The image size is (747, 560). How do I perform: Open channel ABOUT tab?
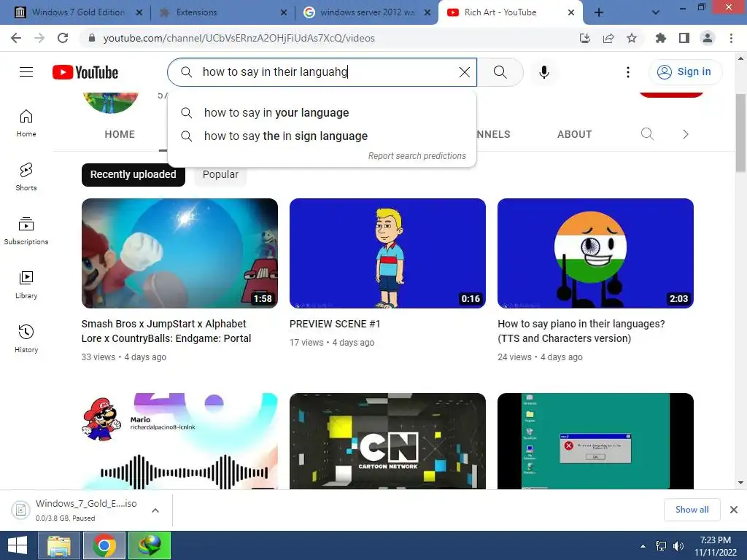click(x=575, y=134)
